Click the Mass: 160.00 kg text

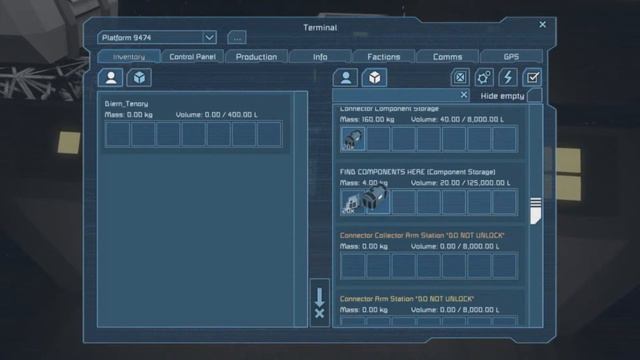coord(367,120)
